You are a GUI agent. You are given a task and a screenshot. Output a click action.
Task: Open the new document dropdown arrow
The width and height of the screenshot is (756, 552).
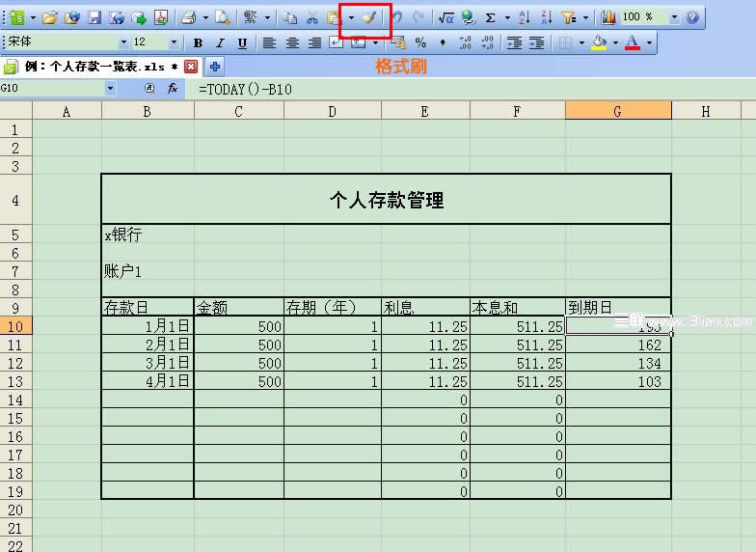click(33, 18)
